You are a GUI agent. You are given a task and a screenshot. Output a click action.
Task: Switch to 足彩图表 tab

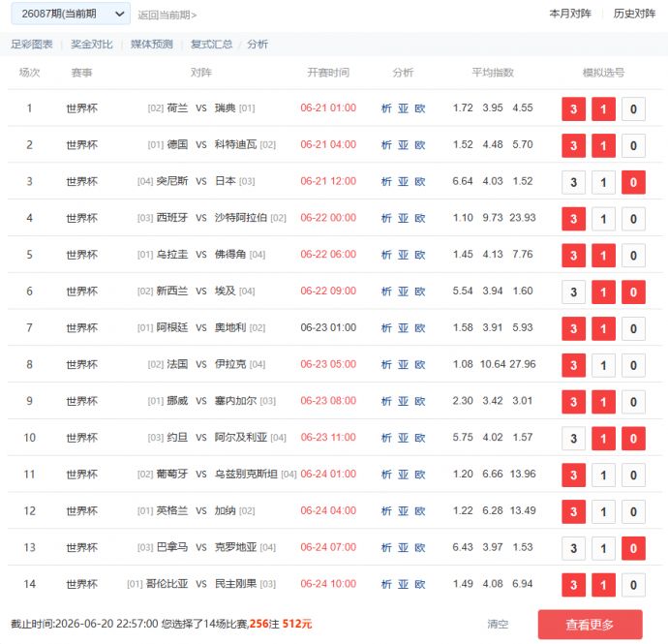(x=32, y=44)
